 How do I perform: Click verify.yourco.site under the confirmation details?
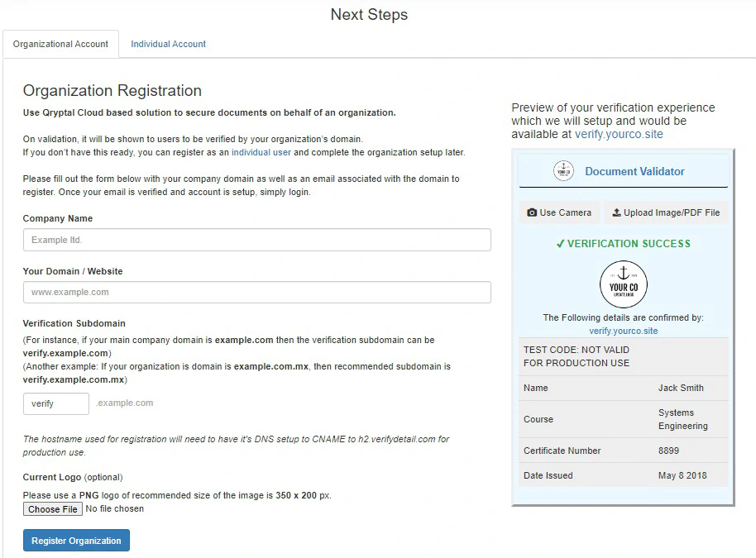pyautogui.click(x=623, y=331)
